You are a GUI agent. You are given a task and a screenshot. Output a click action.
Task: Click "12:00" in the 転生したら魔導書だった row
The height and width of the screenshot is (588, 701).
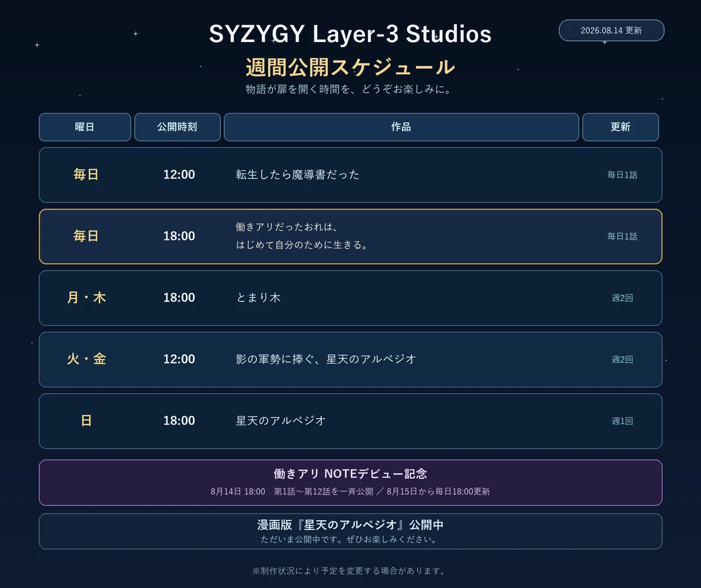[x=179, y=175]
